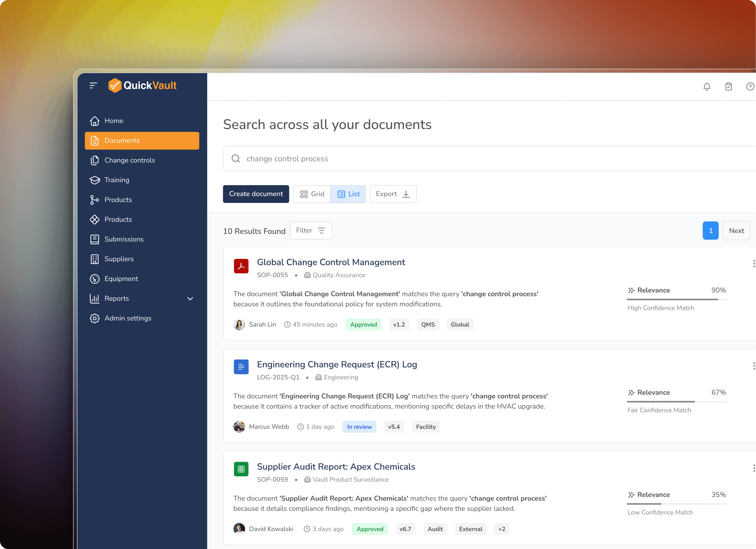Screen dimensions: 756x549
Task: Collapse the sidebar with the hamburger icon
Action: click(x=93, y=86)
